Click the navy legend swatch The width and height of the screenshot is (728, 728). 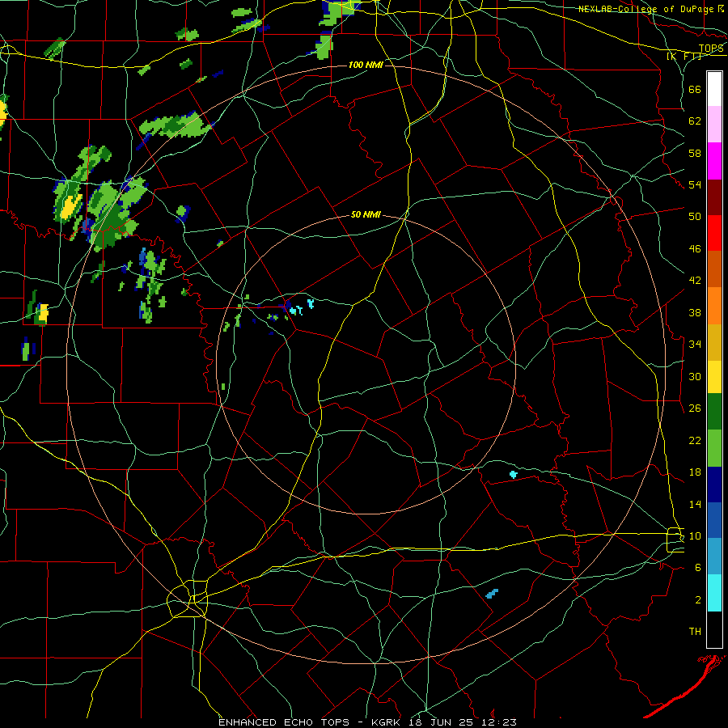click(714, 485)
